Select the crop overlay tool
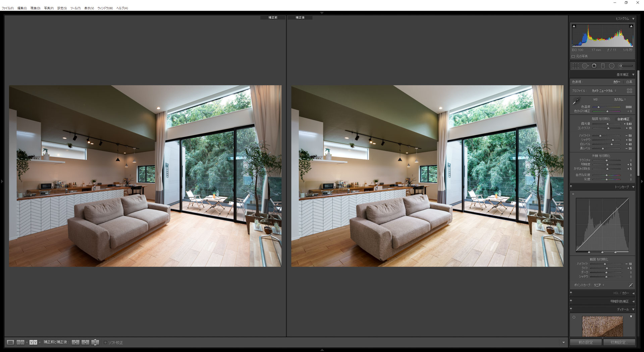644x352 pixels. pyautogui.click(x=576, y=66)
